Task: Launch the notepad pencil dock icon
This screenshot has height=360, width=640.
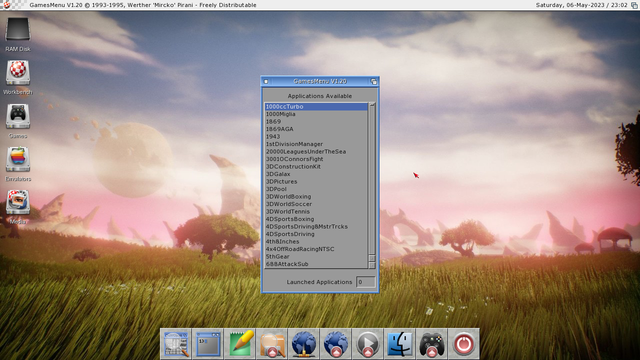Action: point(240,344)
